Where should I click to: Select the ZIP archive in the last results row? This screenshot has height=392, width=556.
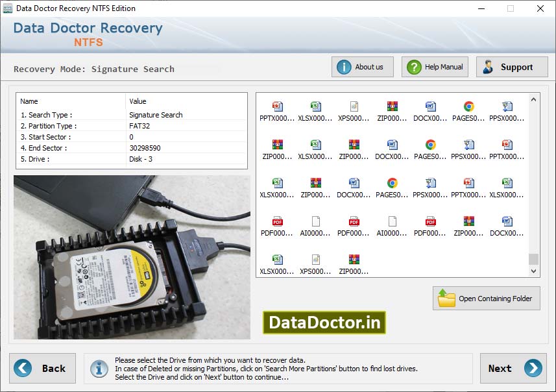(x=354, y=265)
